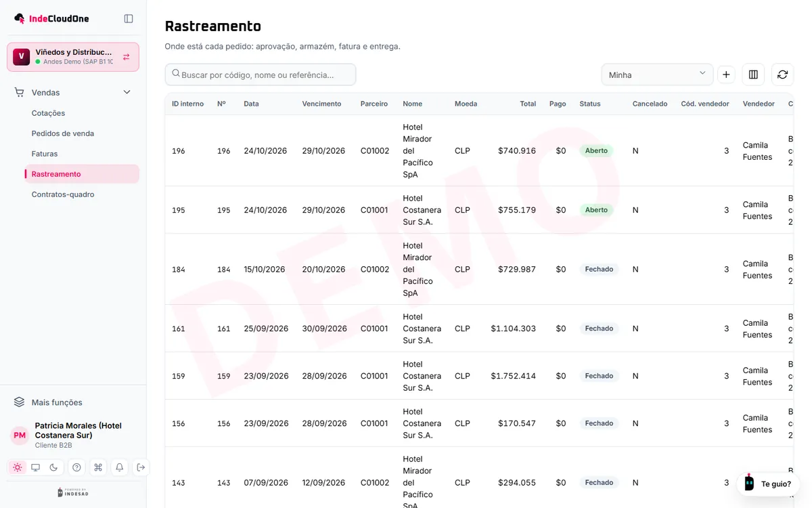812x508 pixels.
Task: Click the Pago column header
Action: [558, 104]
